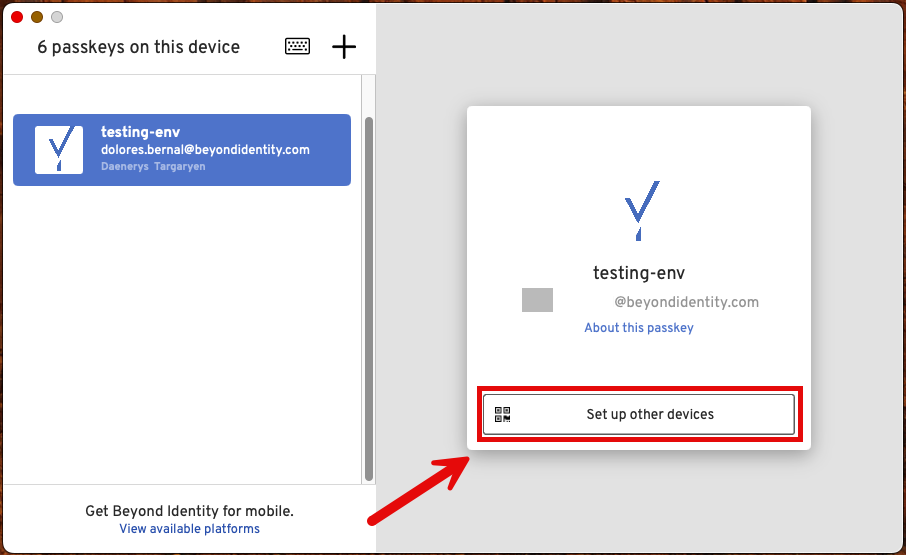This screenshot has height=555, width=906.
Task: Select the testing-env passkey in the list
Action: click(182, 150)
